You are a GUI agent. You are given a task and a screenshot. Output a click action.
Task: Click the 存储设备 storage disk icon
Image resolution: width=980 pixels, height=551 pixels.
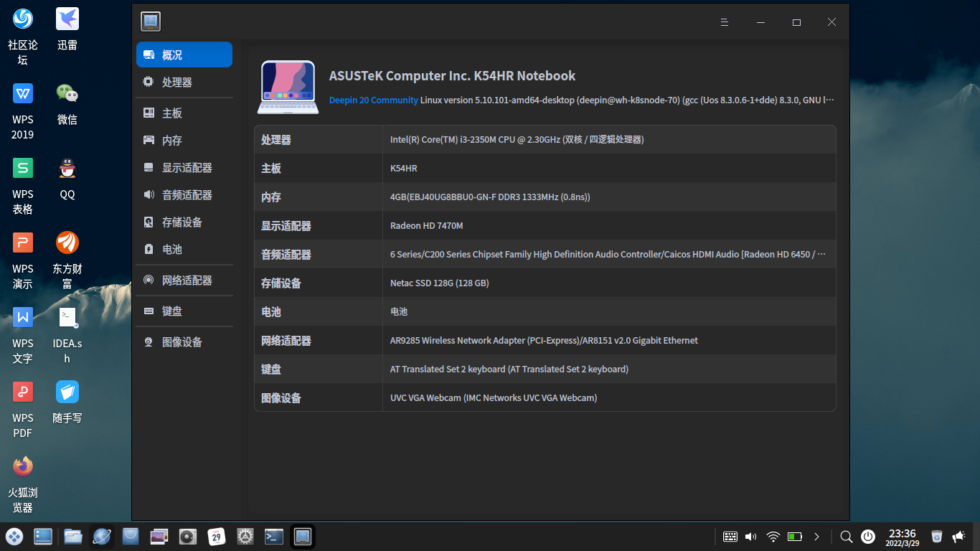149,222
